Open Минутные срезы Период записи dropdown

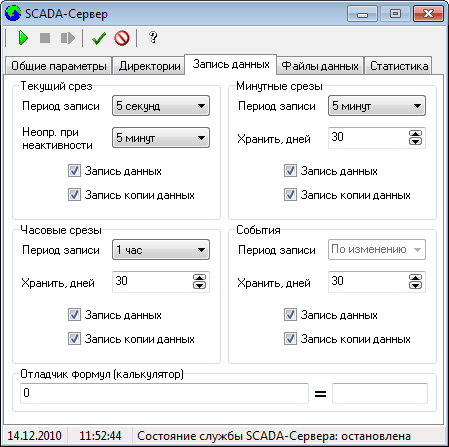[377, 106]
